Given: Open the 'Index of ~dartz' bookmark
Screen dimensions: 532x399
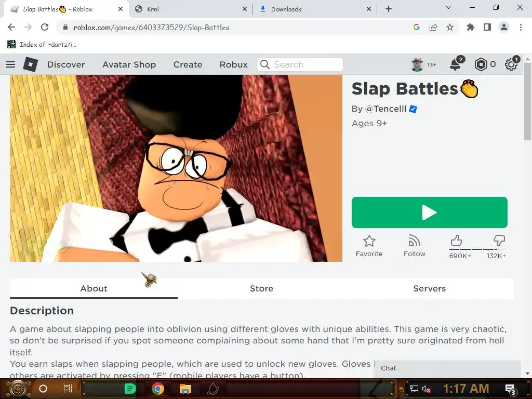Looking at the screenshot, I should 42,45.
